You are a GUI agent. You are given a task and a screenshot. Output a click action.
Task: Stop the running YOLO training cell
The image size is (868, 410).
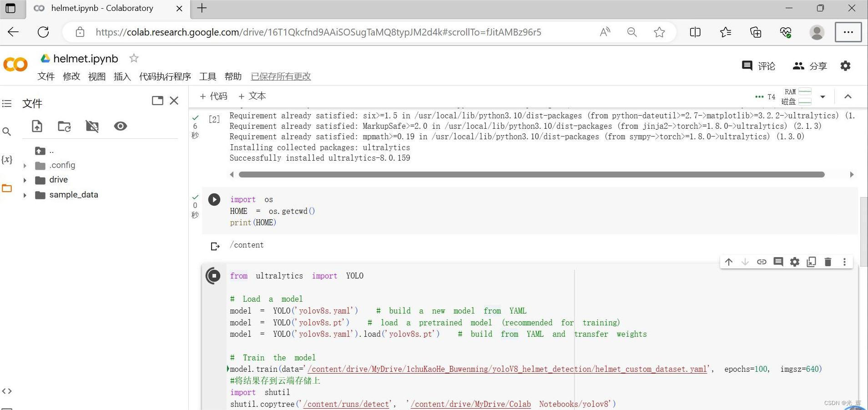(213, 276)
